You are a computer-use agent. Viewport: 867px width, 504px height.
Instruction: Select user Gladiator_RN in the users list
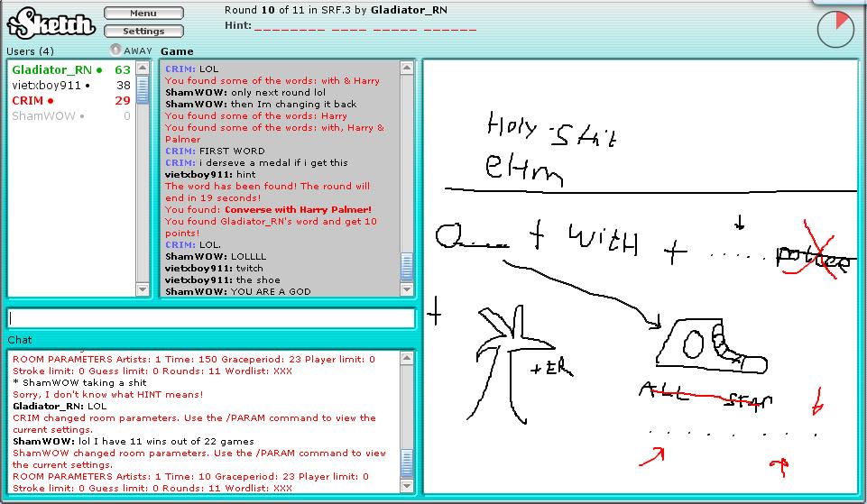pos(51,70)
